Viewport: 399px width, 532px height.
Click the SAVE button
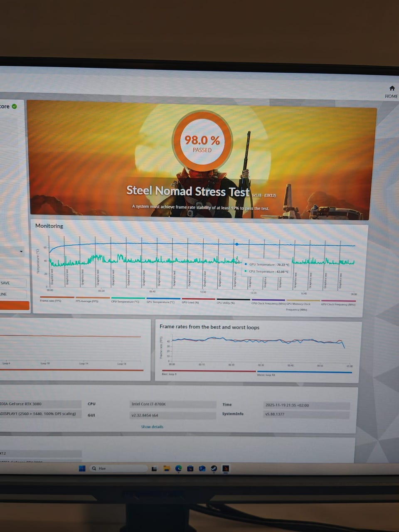[13, 283]
